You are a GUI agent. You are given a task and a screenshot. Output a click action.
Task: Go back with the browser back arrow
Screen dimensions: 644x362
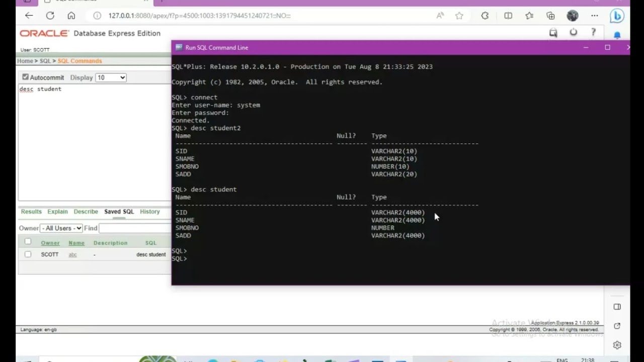coord(29,16)
